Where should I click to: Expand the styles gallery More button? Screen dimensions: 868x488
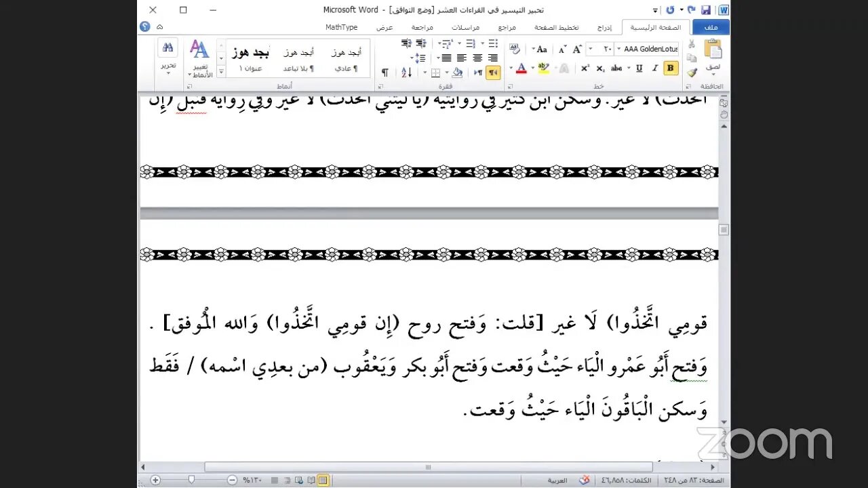(x=220, y=73)
